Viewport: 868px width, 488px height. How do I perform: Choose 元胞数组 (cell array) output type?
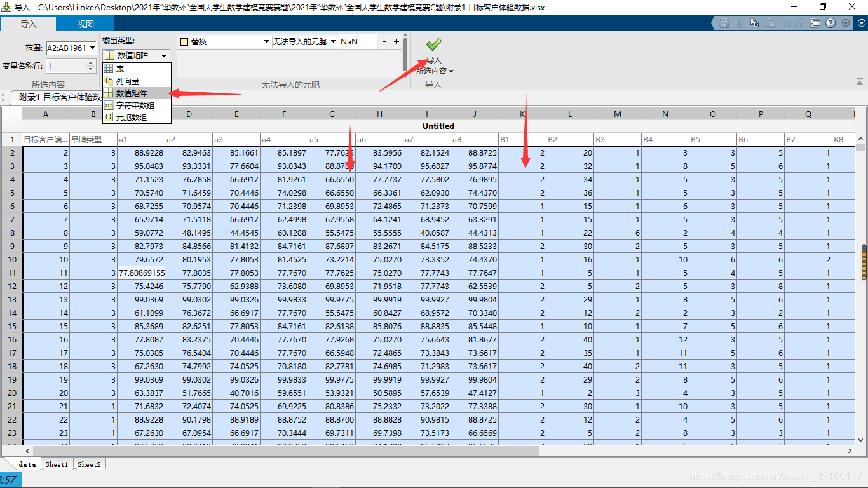(x=131, y=118)
